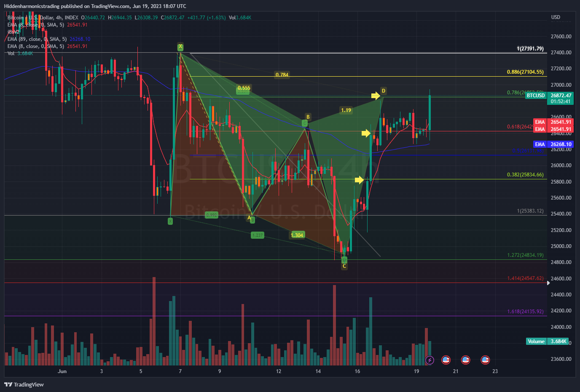Click the 1.414(24547.62) Fibonacci level label
The width and height of the screenshot is (580, 392).
coord(525,278)
